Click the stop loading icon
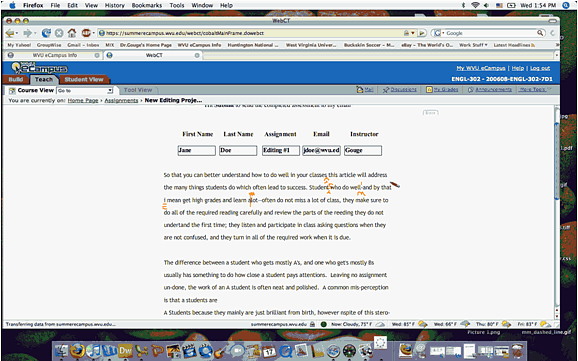This screenshot has width=578, height=361. pyautogui.click(x=59, y=33)
